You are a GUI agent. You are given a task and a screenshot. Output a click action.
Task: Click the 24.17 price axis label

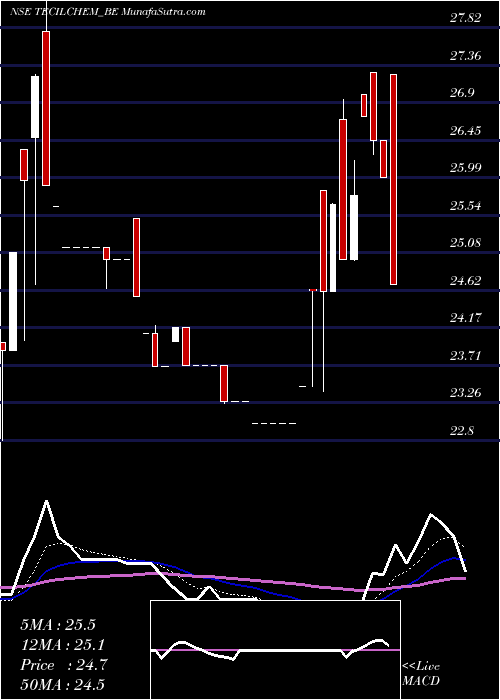[x=466, y=318]
